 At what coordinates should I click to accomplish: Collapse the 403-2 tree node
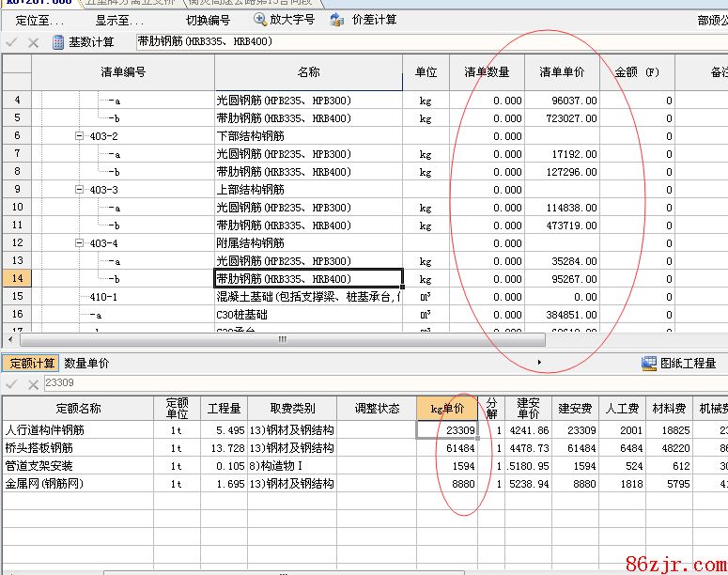click(x=81, y=136)
